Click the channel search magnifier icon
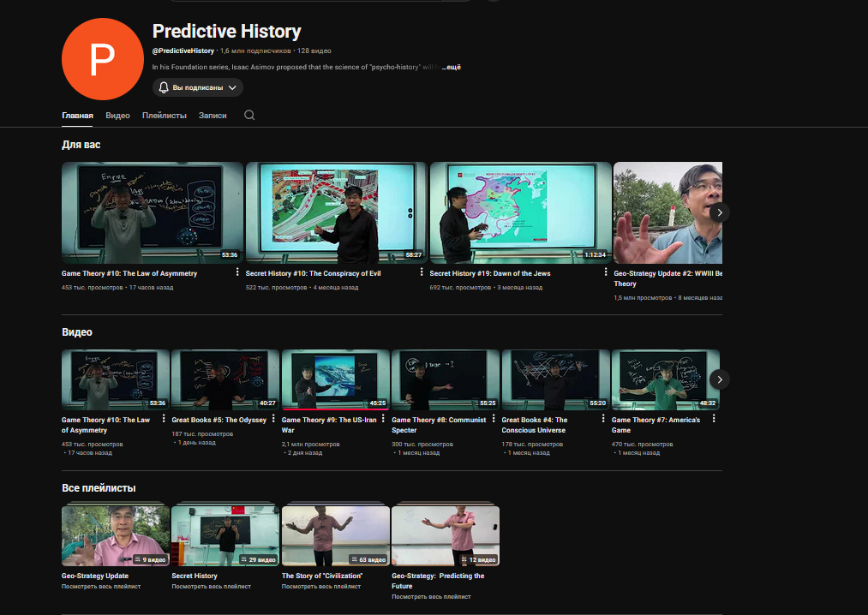 tap(249, 115)
